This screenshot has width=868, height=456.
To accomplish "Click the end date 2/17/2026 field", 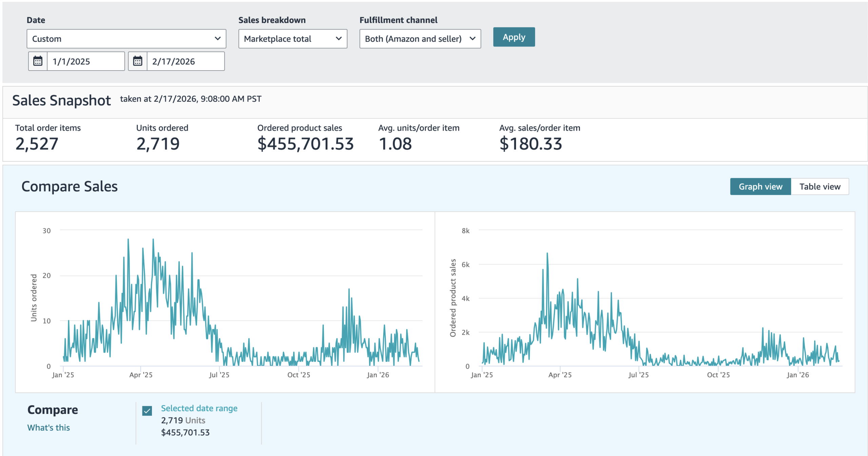I will 185,61.
